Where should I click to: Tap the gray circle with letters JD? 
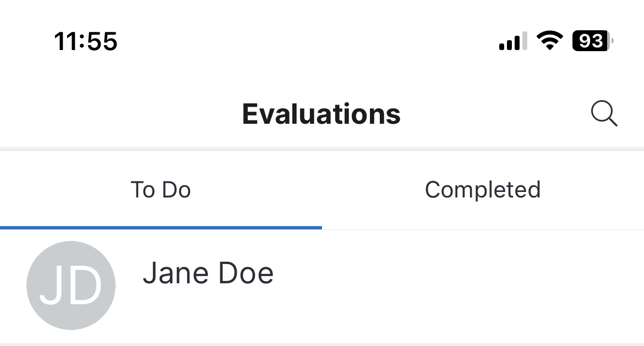click(71, 285)
